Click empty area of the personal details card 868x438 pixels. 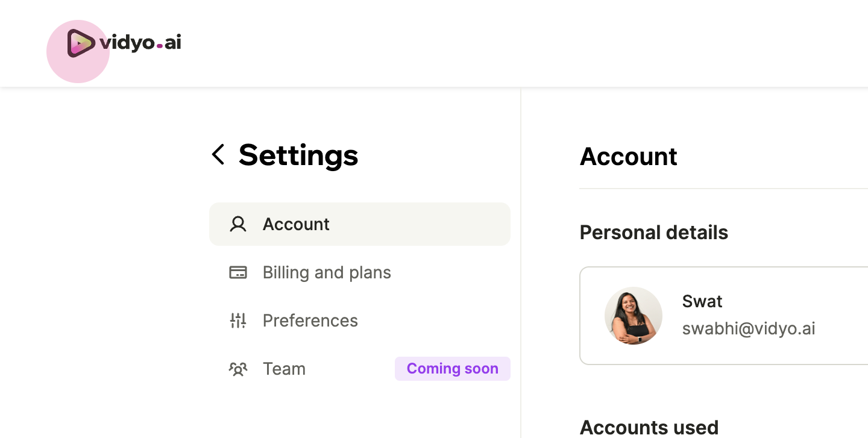[x=844, y=316]
